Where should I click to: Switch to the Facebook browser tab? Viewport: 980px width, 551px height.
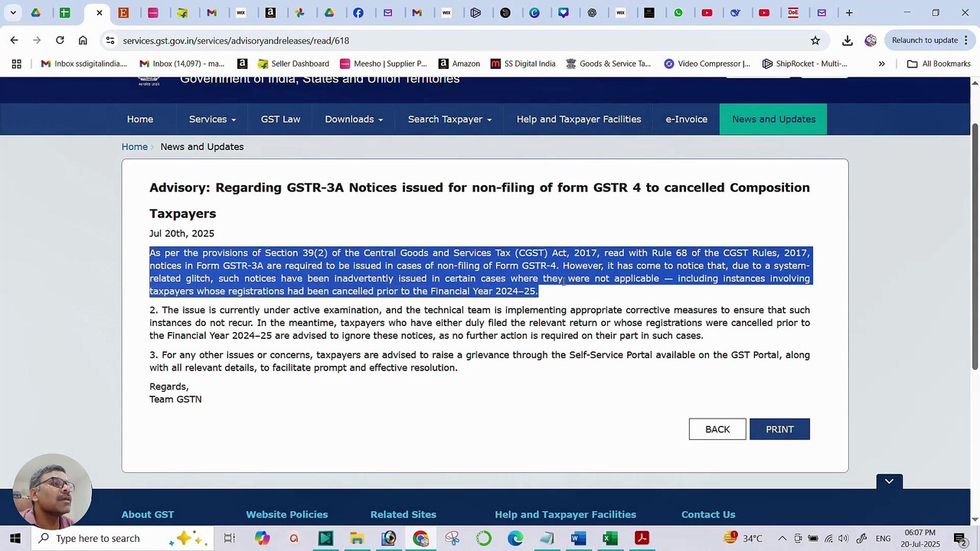tap(358, 13)
